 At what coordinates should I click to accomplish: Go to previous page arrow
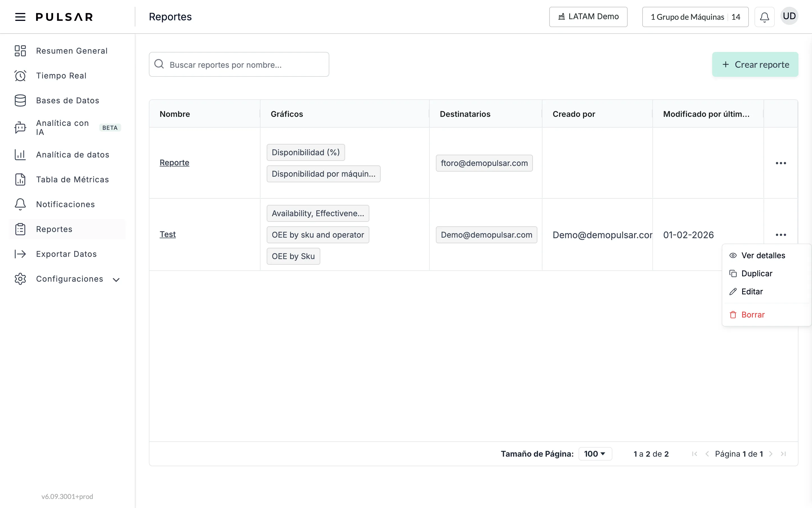coord(707,454)
